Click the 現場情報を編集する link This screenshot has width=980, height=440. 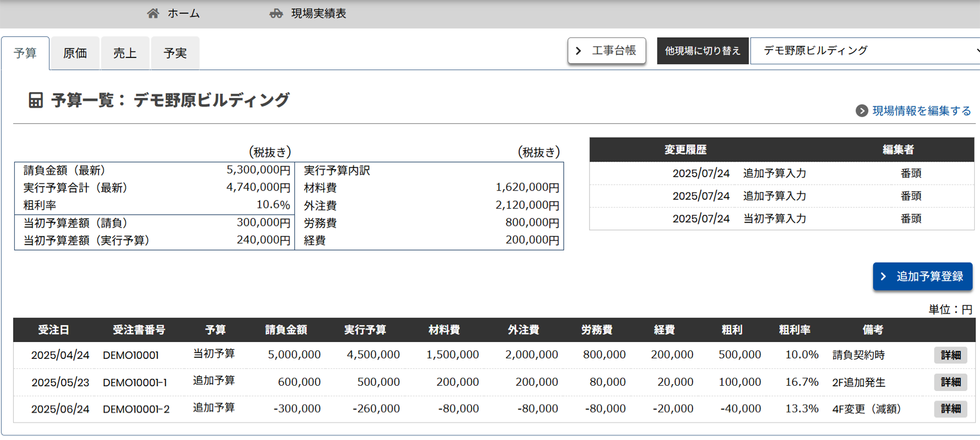921,111
